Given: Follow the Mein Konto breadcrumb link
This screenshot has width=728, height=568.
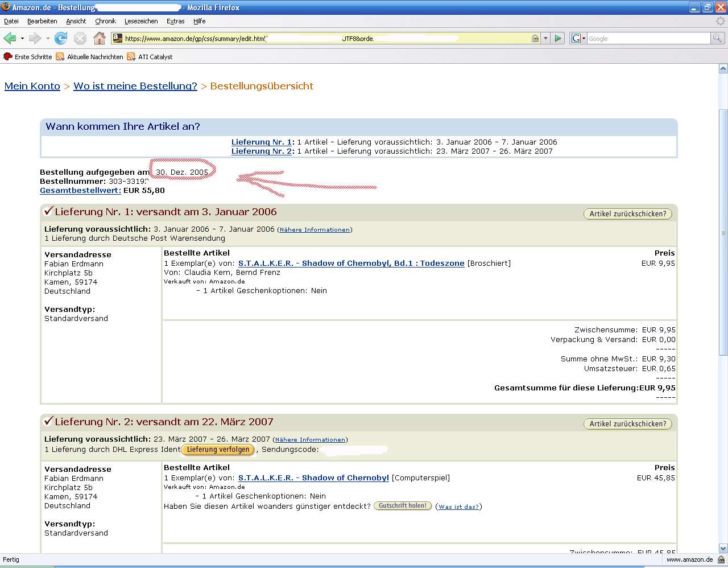Looking at the screenshot, I should coord(32,86).
